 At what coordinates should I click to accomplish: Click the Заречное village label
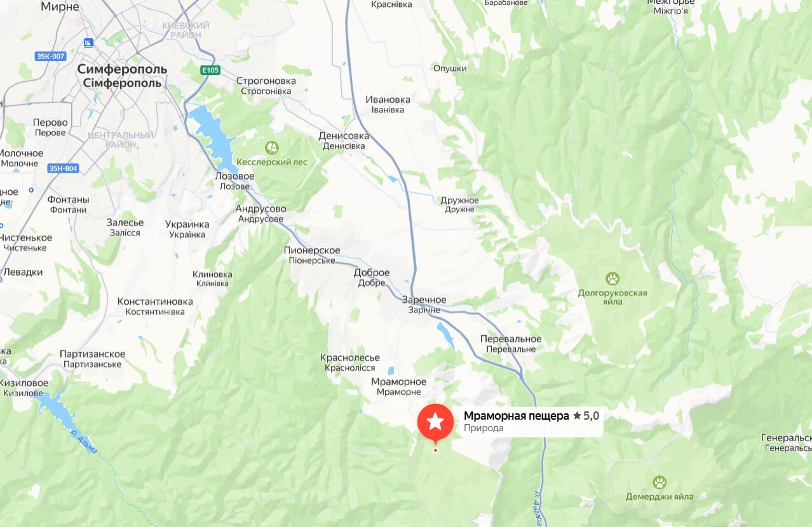point(424,300)
